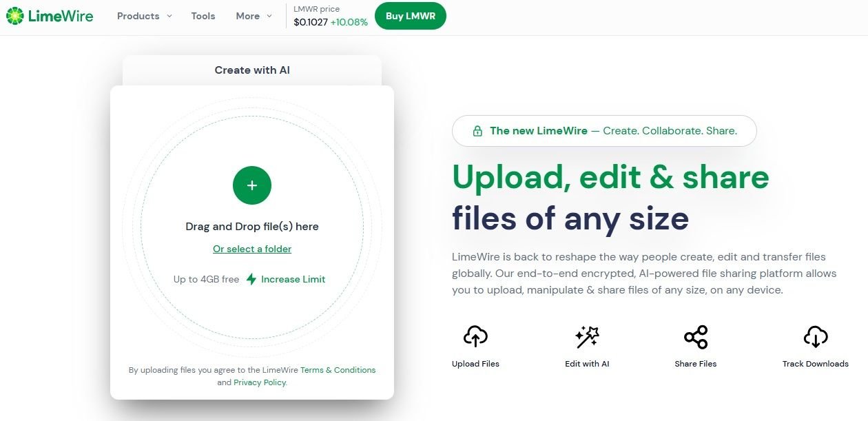Click the Edit with AI wand icon
Screen dimensions: 868x421
click(x=587, y=337)
